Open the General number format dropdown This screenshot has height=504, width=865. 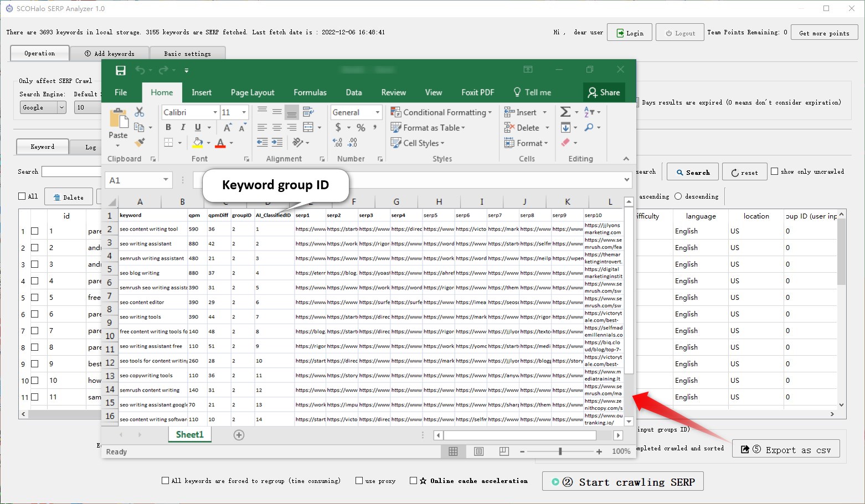coord(378,112)
